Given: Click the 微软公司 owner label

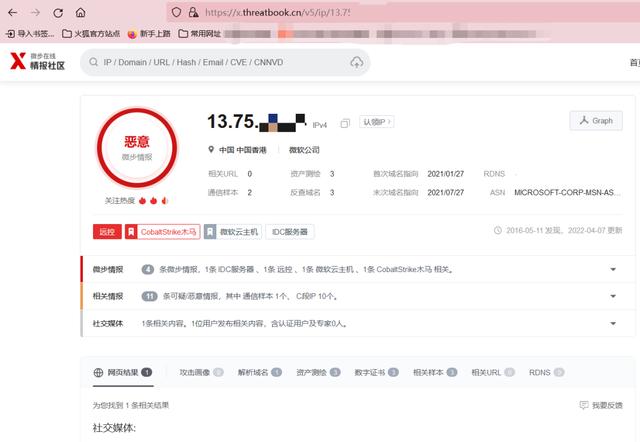Looking at the screenshot, I should [304, 150].
